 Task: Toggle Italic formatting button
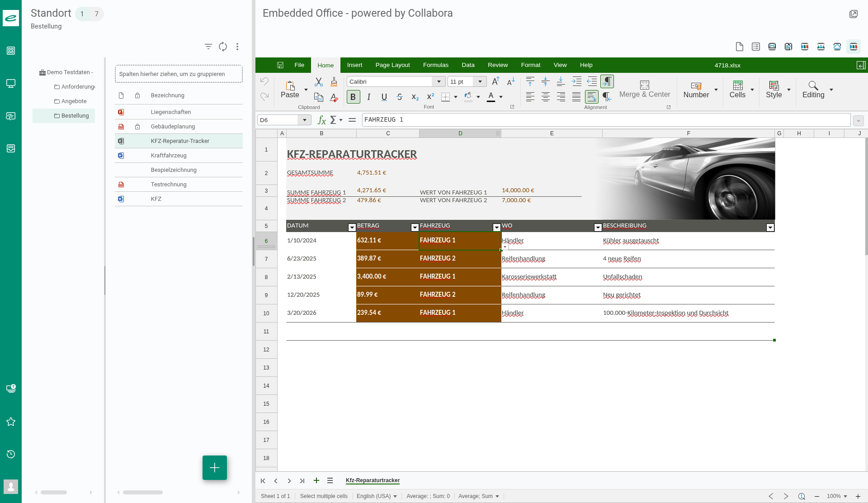pos(369,97)
